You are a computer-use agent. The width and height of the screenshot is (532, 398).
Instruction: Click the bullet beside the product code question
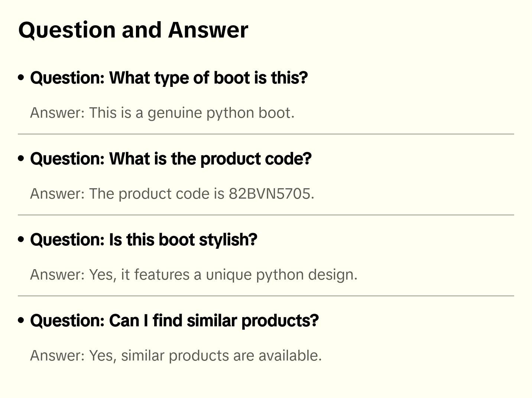tap(21, 159)
